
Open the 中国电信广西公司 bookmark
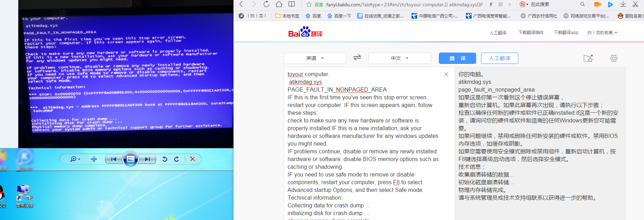(x=435, y=16)
